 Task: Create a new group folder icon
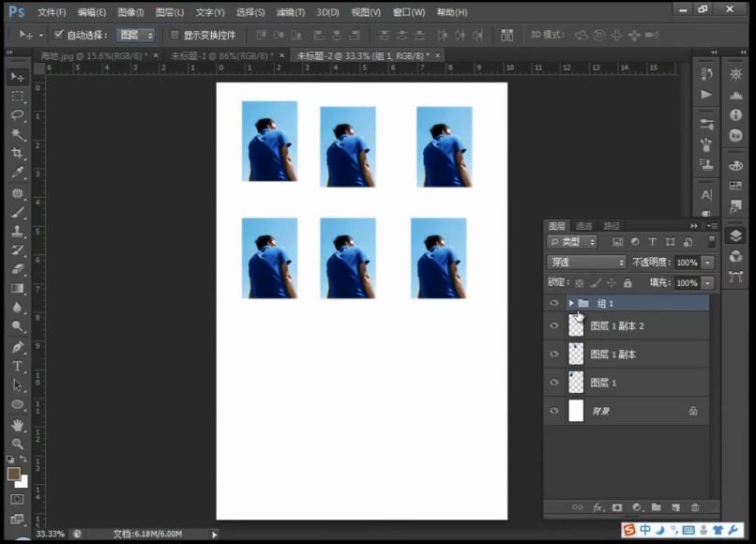click(x=657, y=506)
